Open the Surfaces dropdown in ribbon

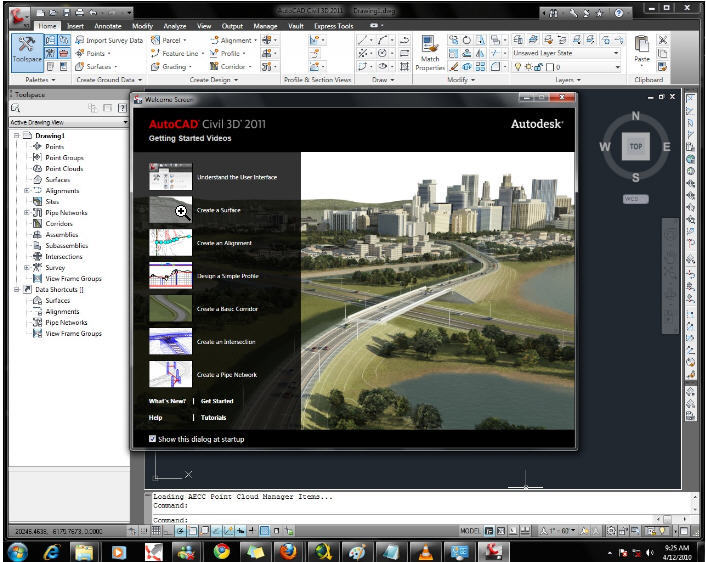click(96, 67)
